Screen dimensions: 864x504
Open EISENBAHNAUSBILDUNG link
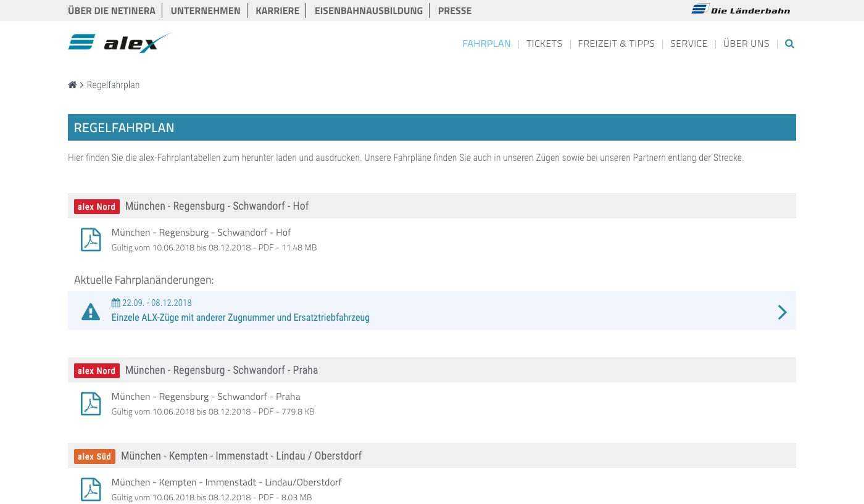point(368,10)
